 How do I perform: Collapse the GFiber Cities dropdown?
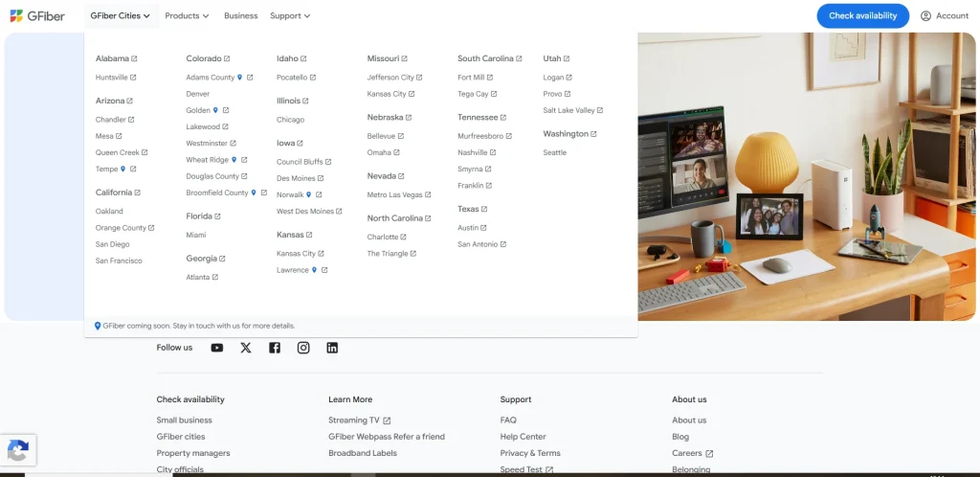[x=121, y=15]
